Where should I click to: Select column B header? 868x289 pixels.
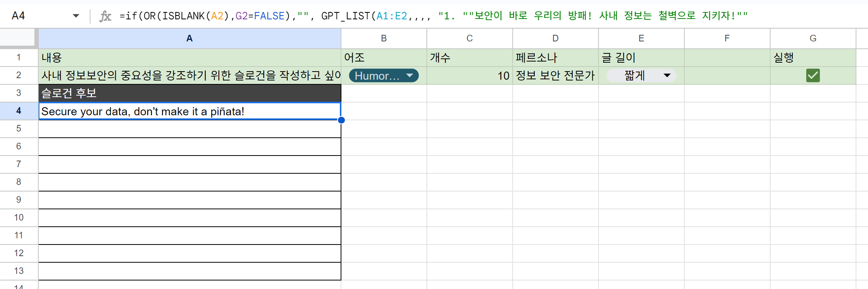pos(384,38)
